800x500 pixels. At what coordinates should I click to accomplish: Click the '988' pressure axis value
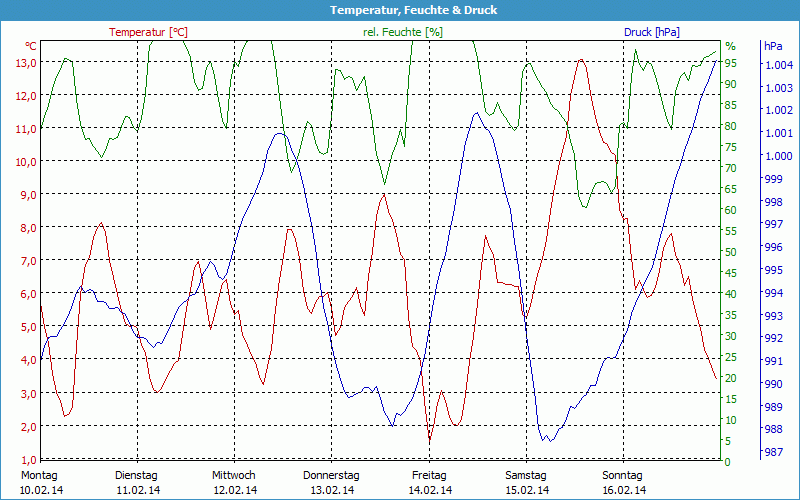(x=772, y=430)
